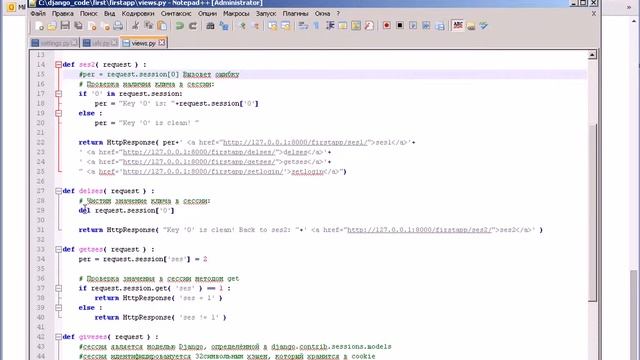Cut selection with the scissors icon
This screenshot has width=640, height=360.
click(x=135, y=26)
